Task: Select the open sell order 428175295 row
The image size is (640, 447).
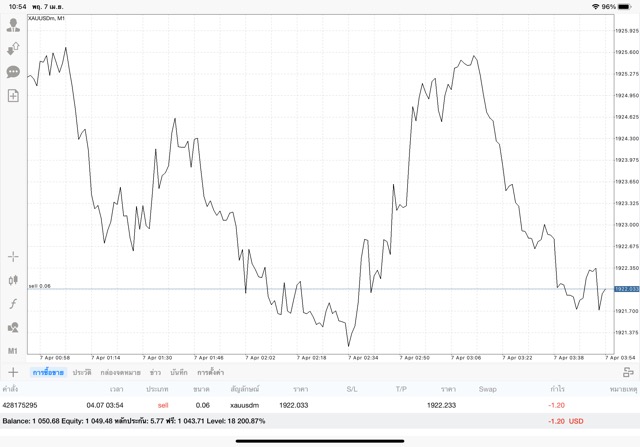Action: coord(300,405)
